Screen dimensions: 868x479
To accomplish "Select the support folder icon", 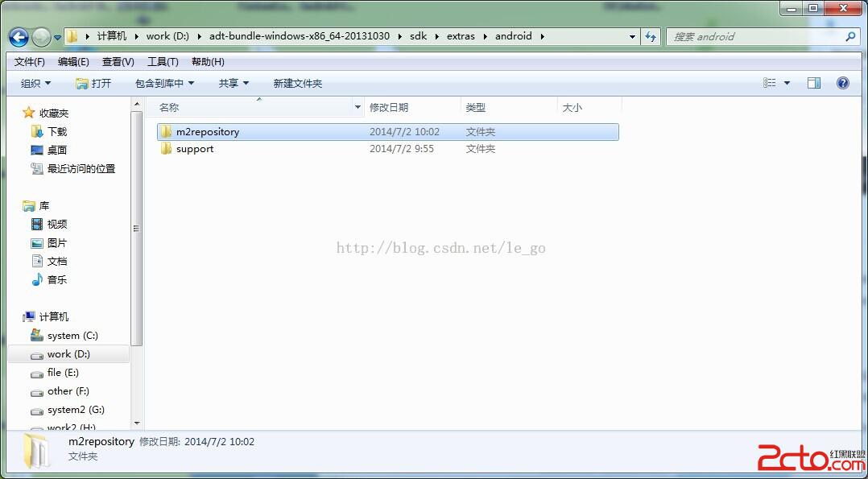I will 166,149.
